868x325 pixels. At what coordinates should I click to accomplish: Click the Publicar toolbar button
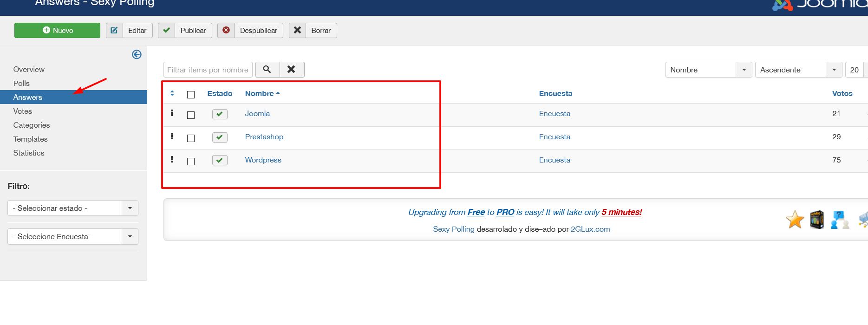[x=185, y=31]
